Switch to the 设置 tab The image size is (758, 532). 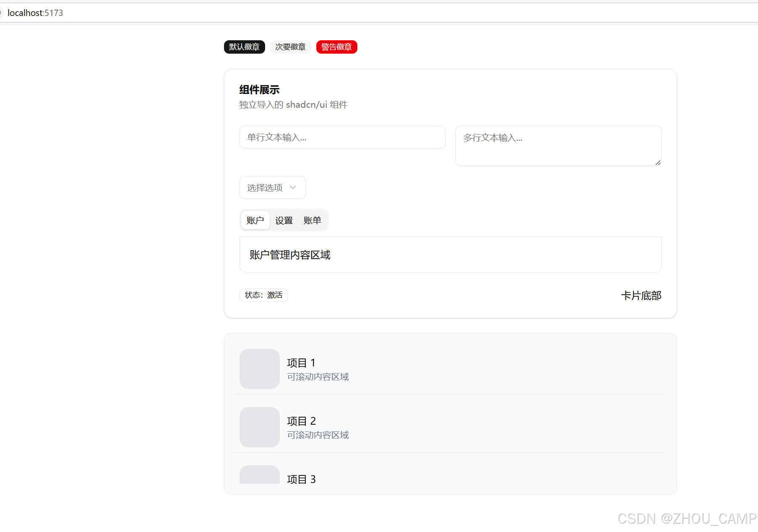284,220
